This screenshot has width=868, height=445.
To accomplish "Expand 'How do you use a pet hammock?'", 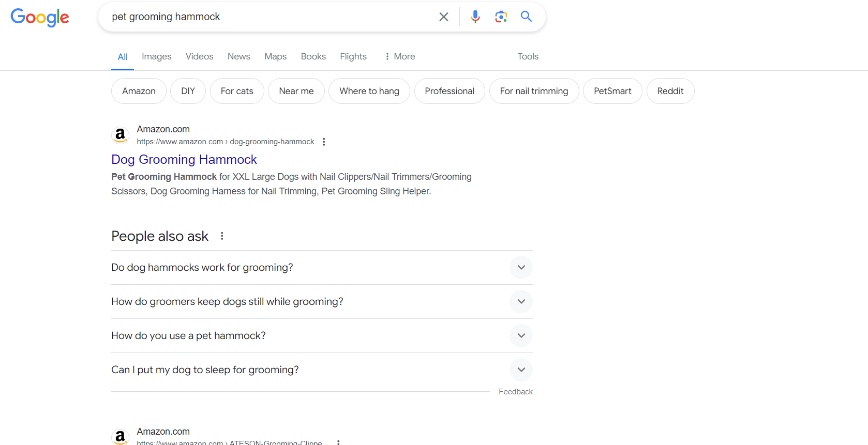I will [x=322, y=335].
